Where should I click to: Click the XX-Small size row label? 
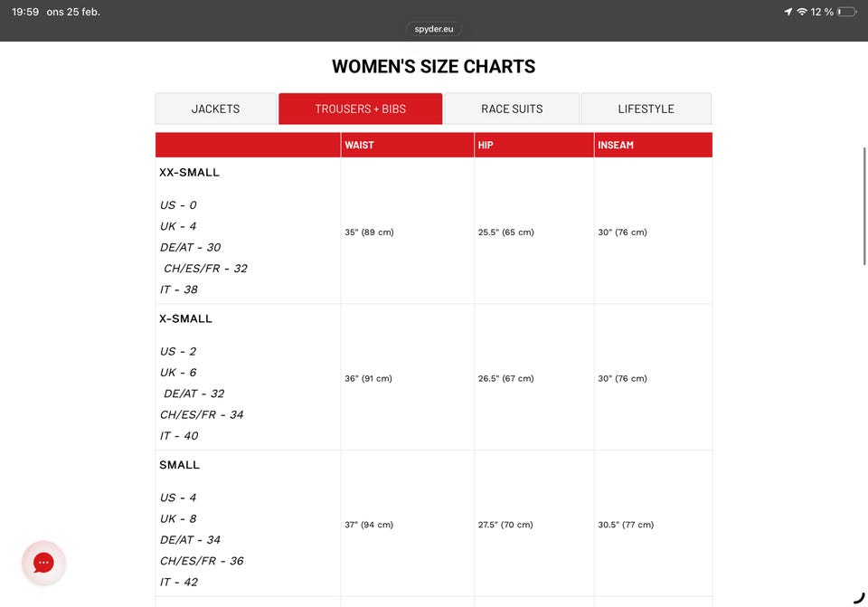(x=190, y=172)
